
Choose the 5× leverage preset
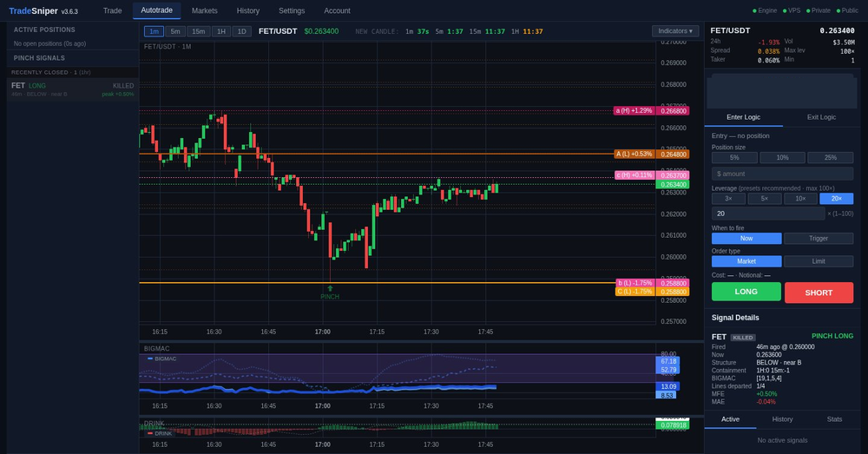[765, 199]
